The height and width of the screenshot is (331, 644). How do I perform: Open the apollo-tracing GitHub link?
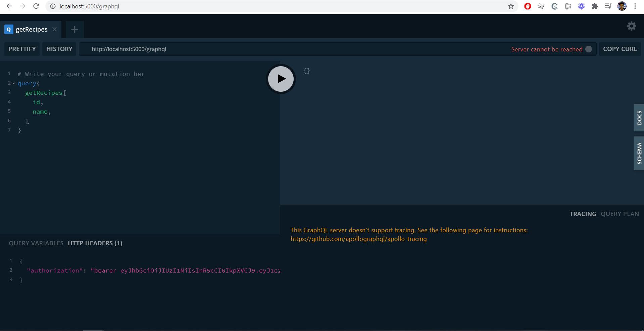click(358, 239)
